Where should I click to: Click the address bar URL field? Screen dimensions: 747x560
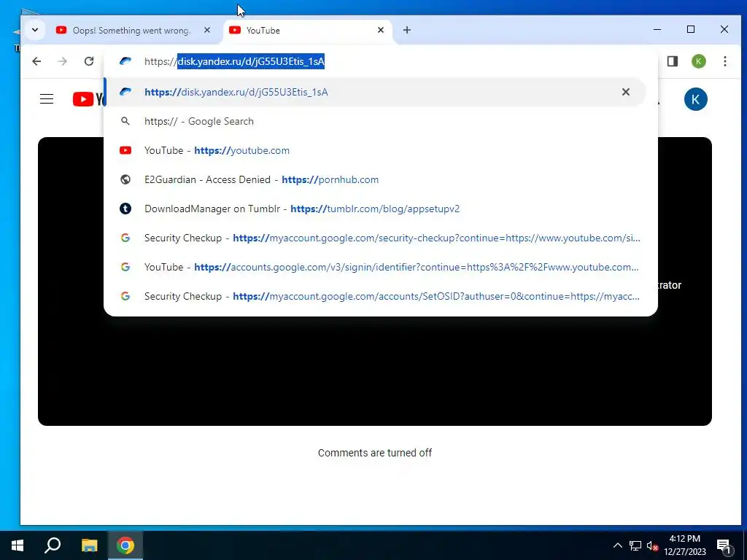[381, 61]
